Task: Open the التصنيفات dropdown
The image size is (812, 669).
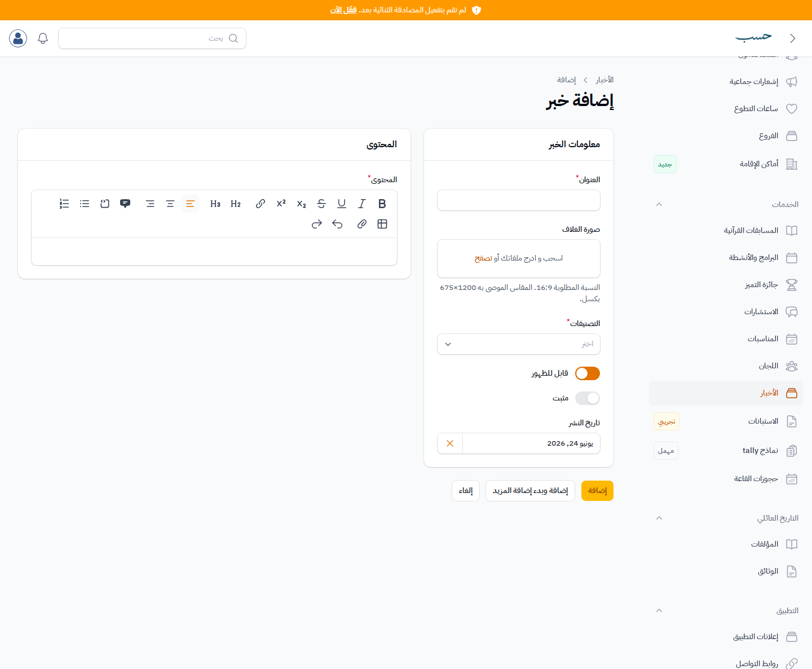Action: (519, 344)
